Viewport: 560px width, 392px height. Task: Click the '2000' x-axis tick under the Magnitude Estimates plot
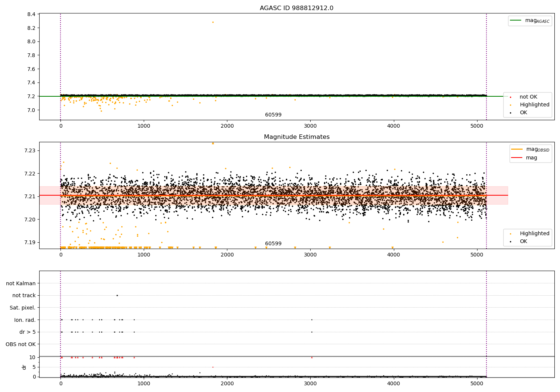click(x=227, y=255)
